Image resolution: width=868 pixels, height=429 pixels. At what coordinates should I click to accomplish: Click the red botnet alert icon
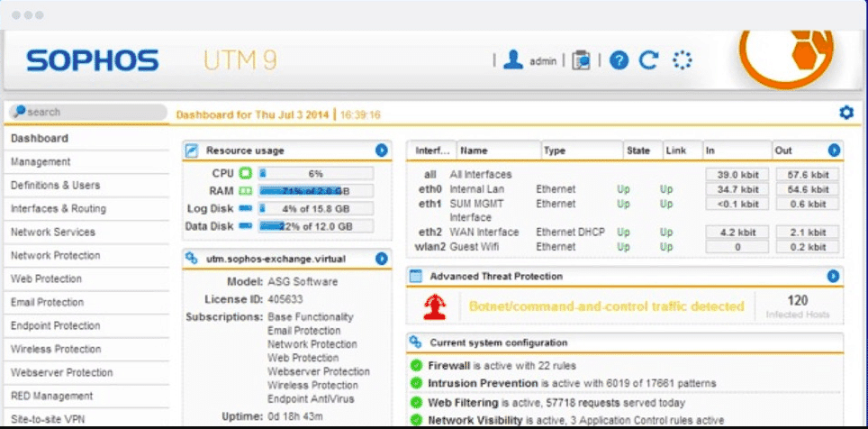pyautogui.click(x=435, y=306)
